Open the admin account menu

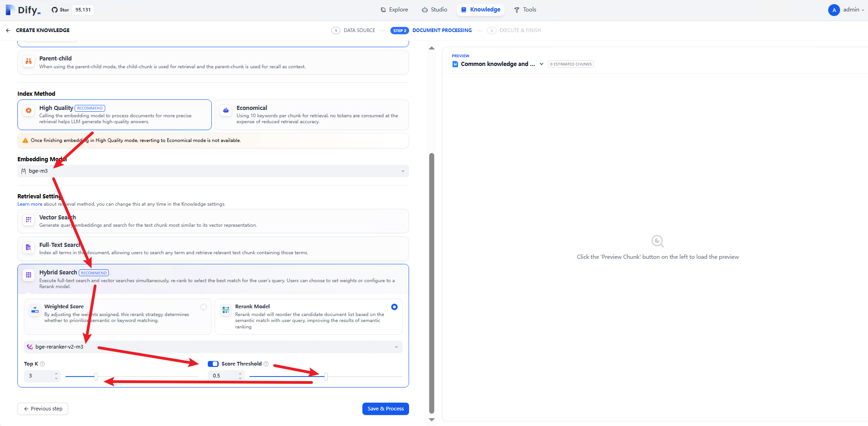[x=846, y=10]
